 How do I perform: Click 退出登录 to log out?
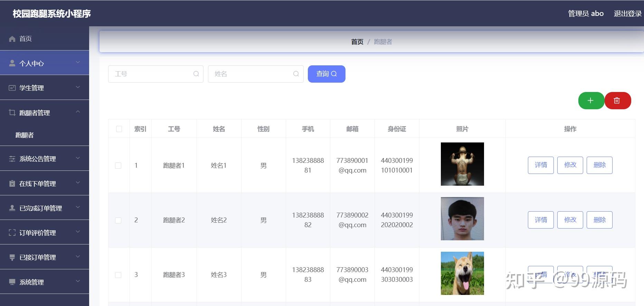[627, 13]
